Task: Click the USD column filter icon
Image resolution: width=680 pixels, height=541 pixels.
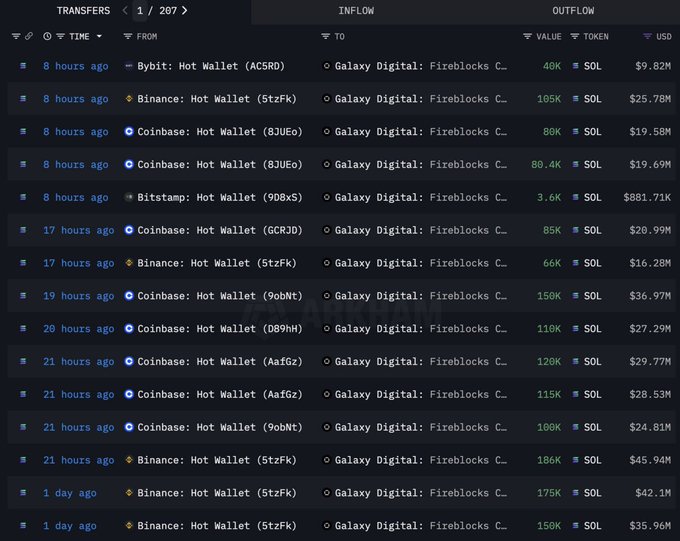Action: coord(647,36)
